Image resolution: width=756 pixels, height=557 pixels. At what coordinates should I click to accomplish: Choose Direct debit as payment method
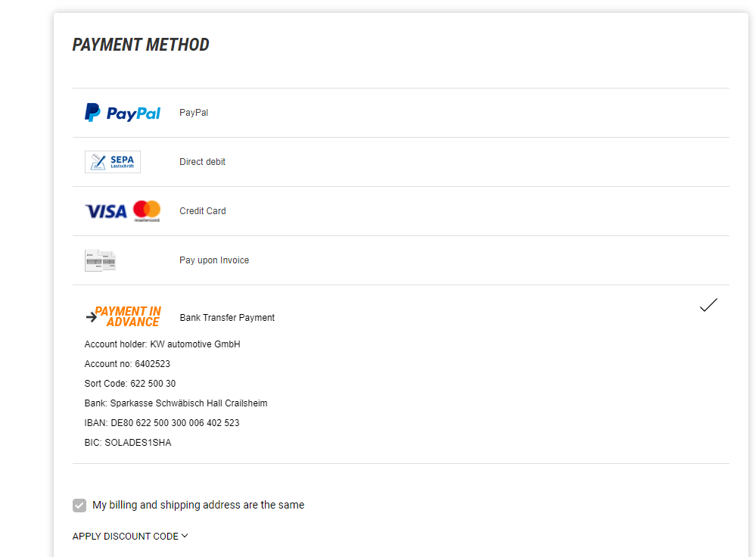click(x=202, y=162)
